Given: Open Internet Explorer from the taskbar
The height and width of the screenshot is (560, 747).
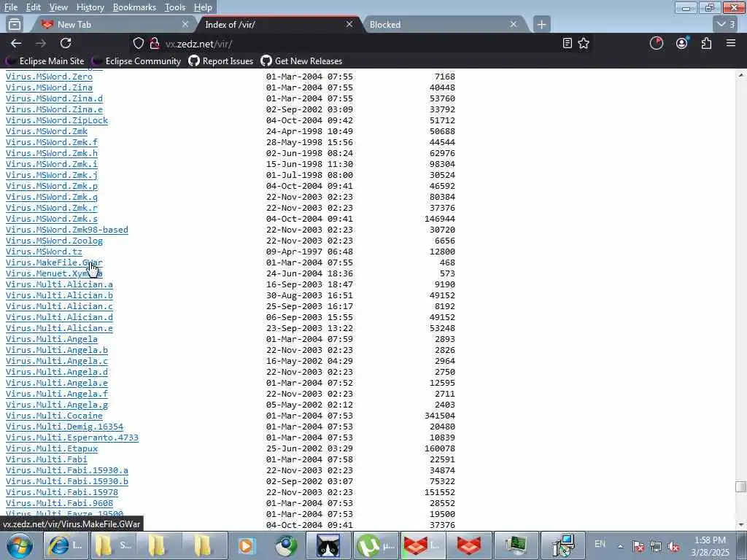Looking at the screenshot, I should click(x=66, y=545).
